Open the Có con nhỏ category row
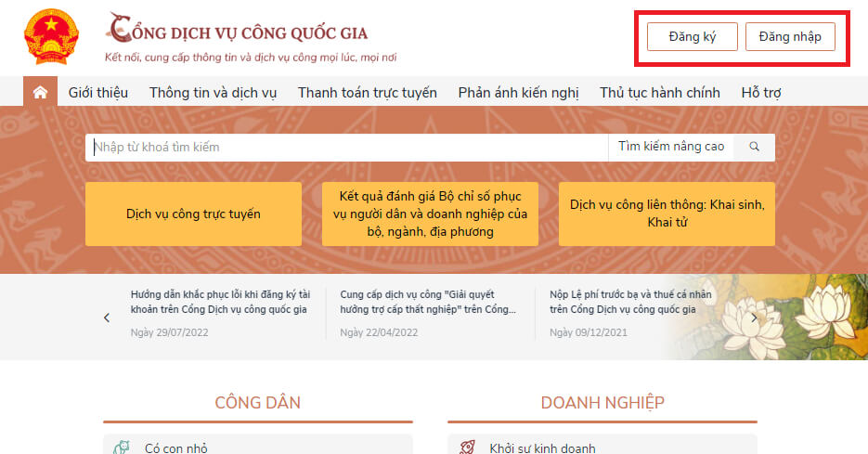Image resolution: width=868 pixels, height=454 pixels. [258, 445]
